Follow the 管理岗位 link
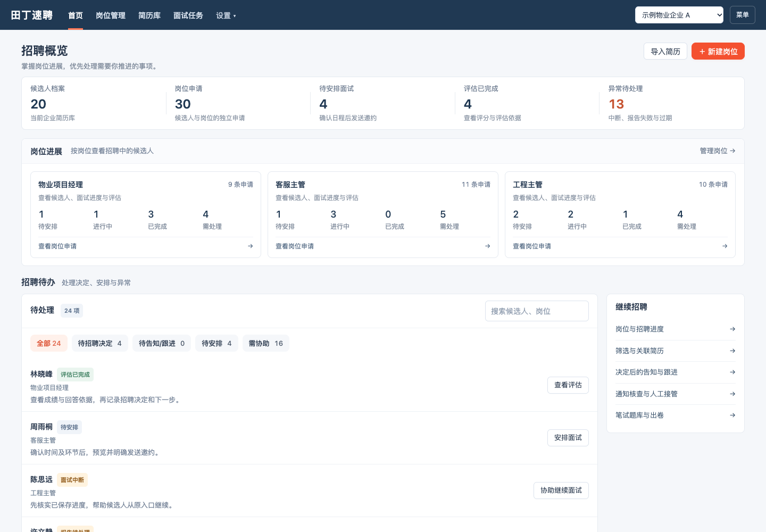Screen dimensions: 766x532 718,151
